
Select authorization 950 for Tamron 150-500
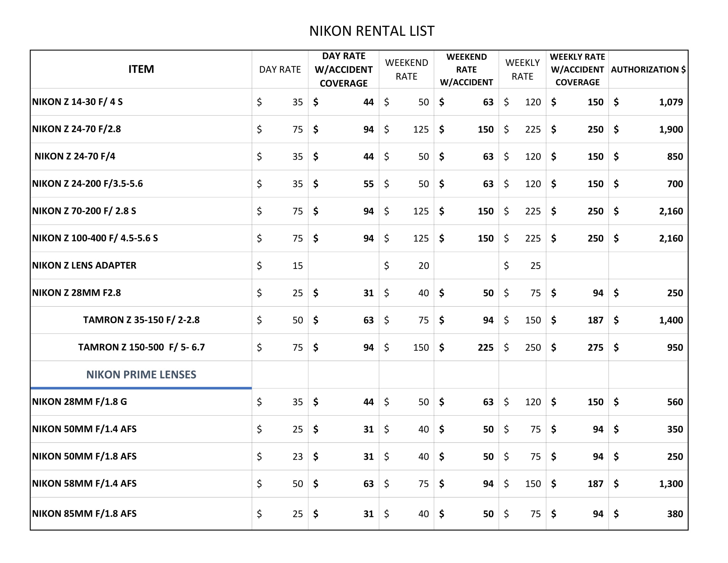(x=675, y=347)
